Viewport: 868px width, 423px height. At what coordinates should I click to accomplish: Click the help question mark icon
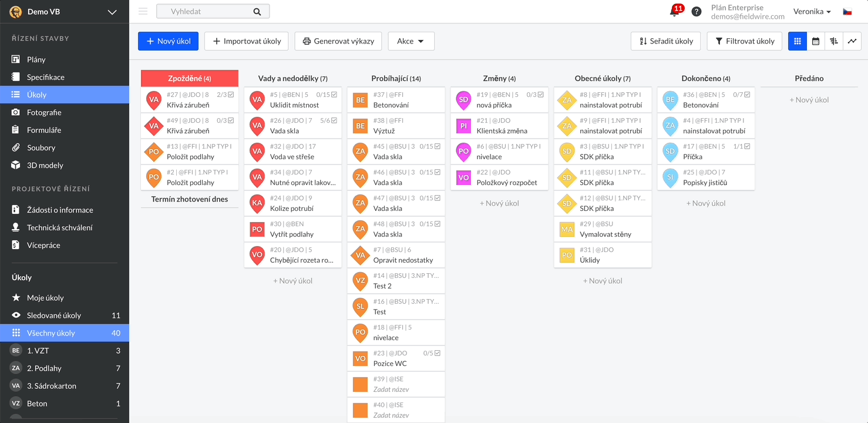click(x=697, y=12)
